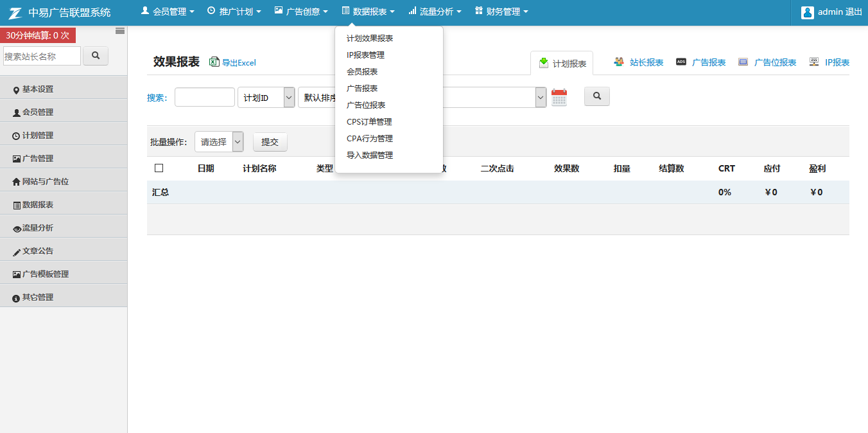Image resolution: width=868 pixels, height=433 pixels.
Task: Open the 财务管理 top menu
Action: [x=501, y=12]
